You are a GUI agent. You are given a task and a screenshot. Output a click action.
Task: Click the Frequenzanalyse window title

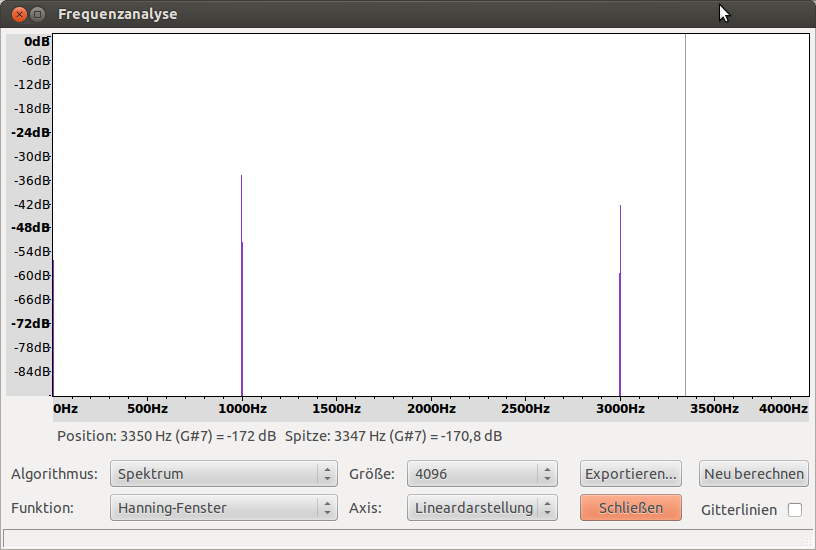tap(118, 14)
